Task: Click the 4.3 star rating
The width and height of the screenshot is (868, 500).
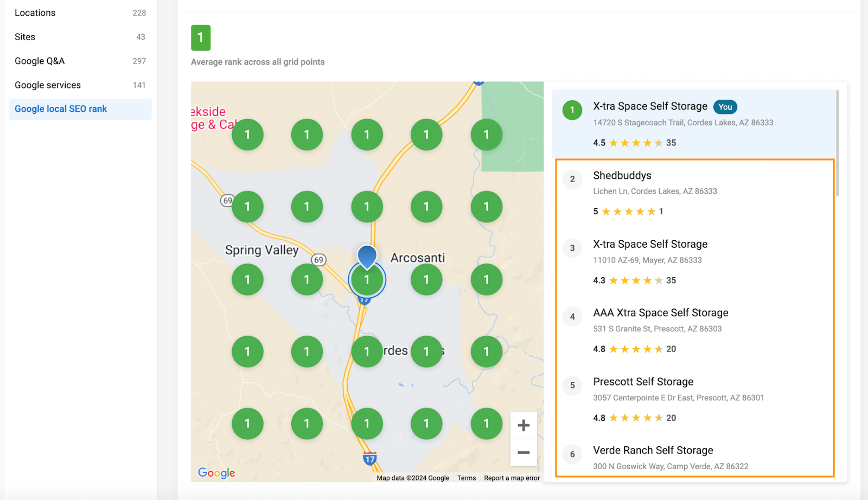Action: tap(635, 280)
